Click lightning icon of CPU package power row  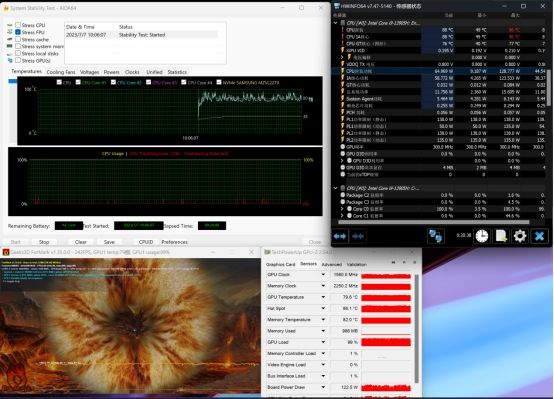pos(342,71)
